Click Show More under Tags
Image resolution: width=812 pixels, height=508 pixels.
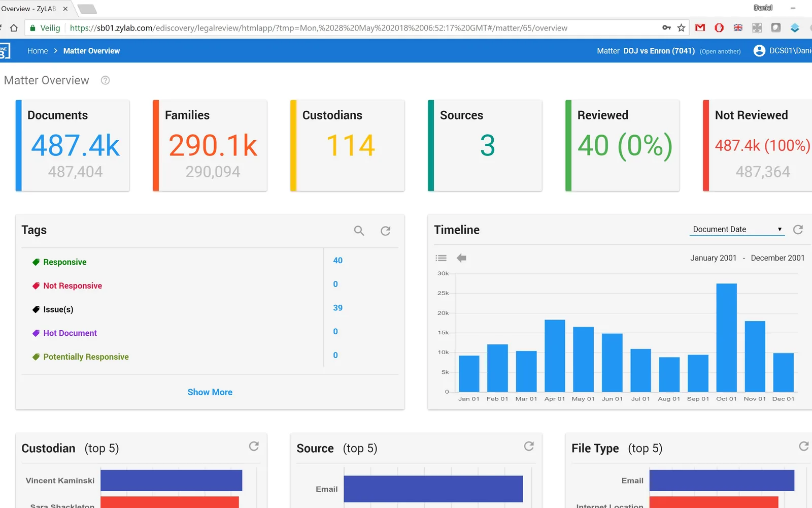click(x=210, y=392)
